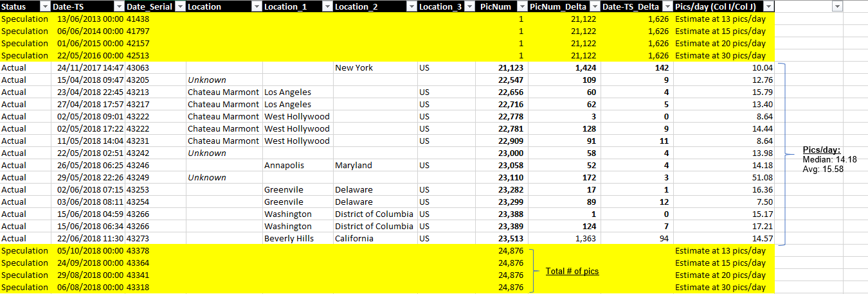Select the Pics/day: annotation heading
Screen dimensions: 868x294
click(x=822, y=150)
